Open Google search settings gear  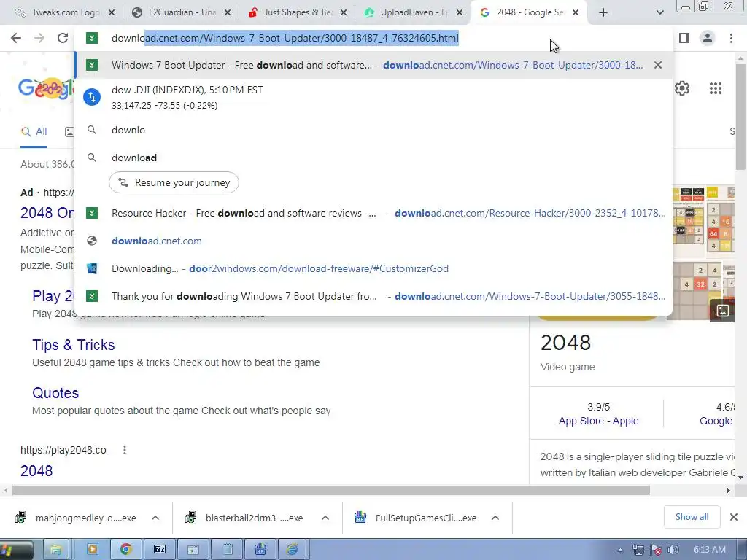(682, 88)
